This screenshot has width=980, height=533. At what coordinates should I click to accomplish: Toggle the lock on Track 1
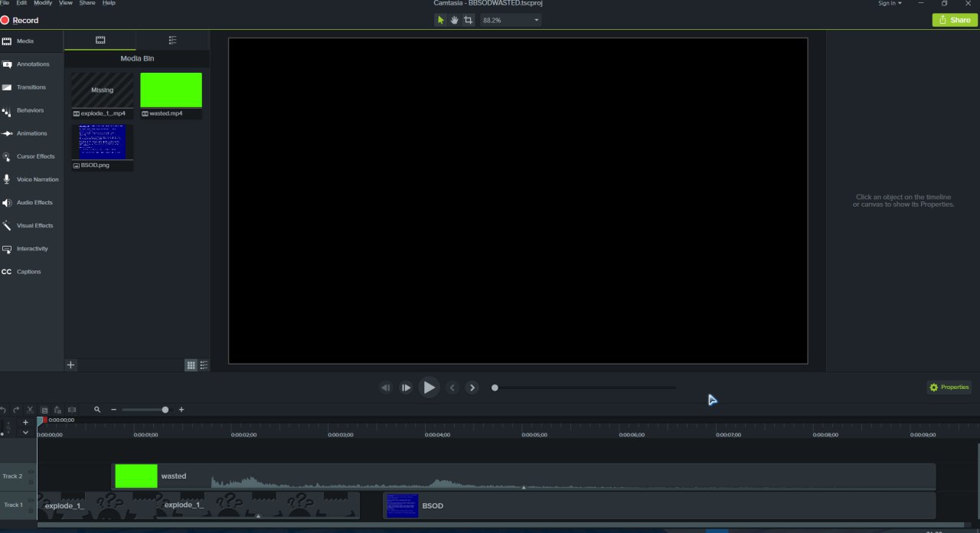click(31, 509)
